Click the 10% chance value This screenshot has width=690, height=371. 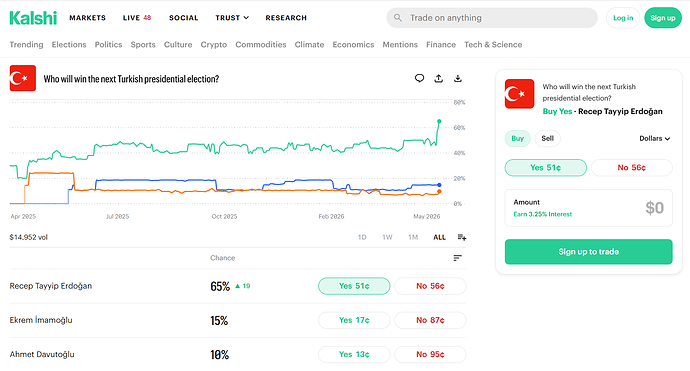[x=220, y=355]
